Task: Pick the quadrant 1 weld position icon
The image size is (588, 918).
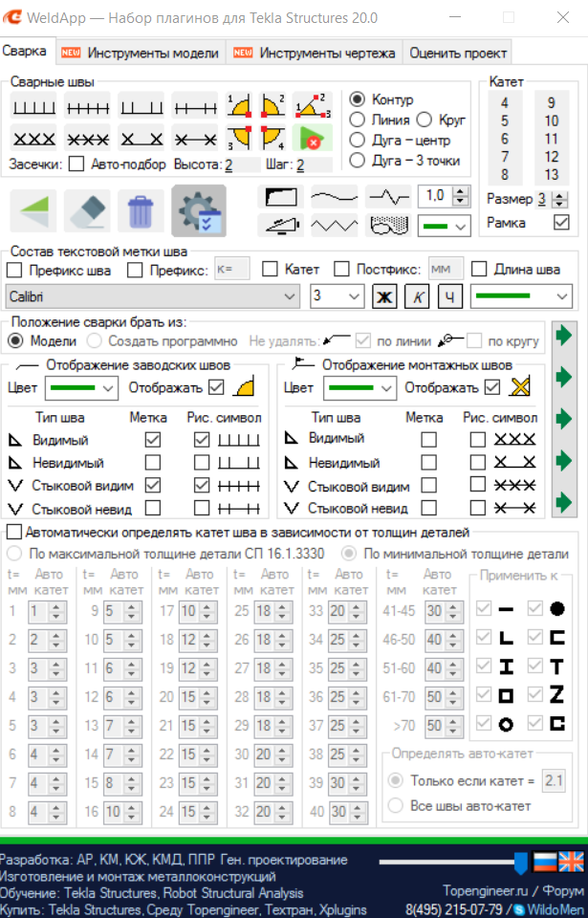Action: 239,105
